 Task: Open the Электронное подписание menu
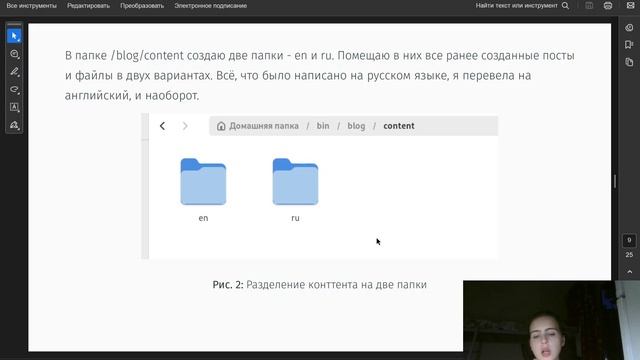[211, 6]
